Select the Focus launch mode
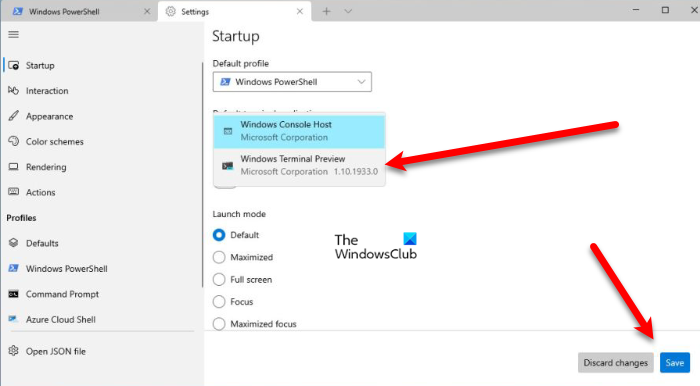 click(x=219, y=302)
